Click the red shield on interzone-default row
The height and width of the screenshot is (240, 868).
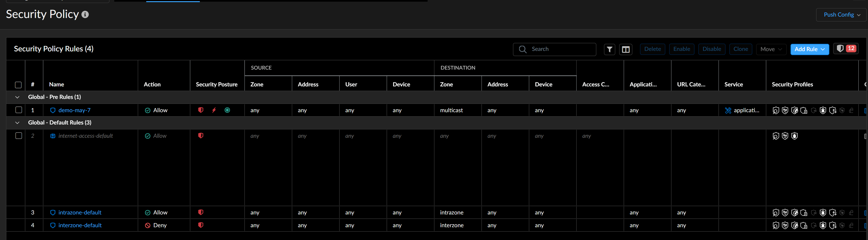click(x=201, y=225)
